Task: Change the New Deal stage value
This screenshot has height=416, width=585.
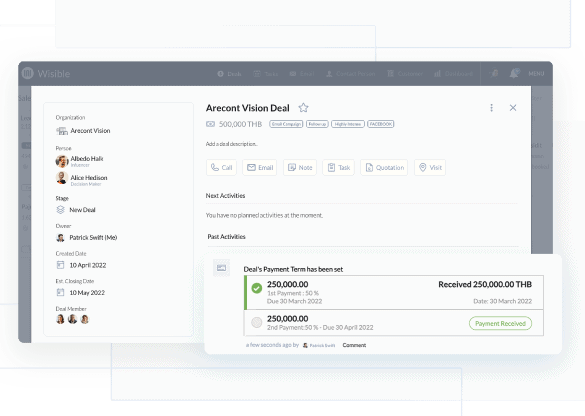Action: 82,210
